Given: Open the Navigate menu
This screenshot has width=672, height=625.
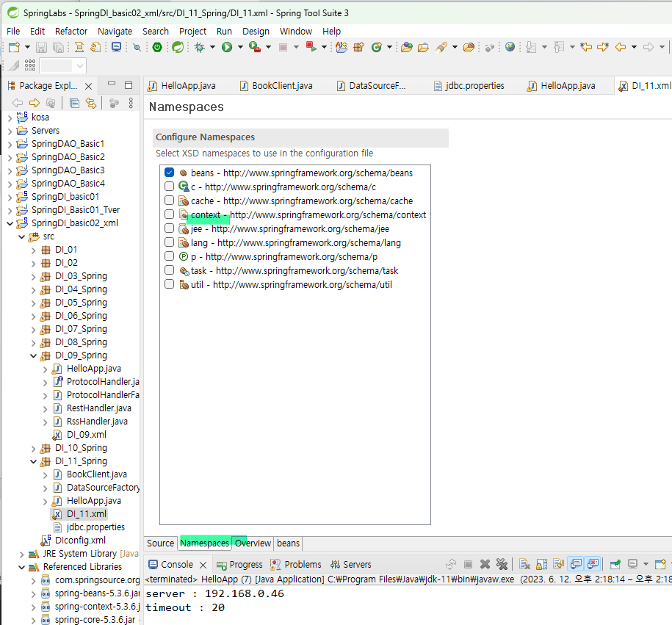Looking at the screenshot, I should [x=115, y=32].
